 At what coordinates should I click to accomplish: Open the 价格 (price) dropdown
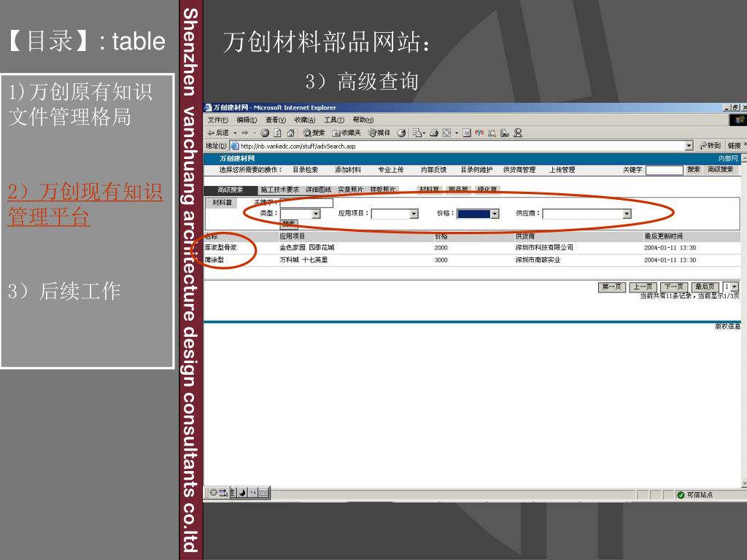tap(495, 214)
